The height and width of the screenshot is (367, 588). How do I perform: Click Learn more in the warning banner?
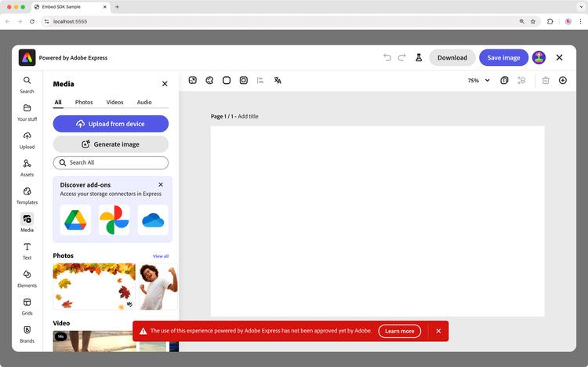(400, 331)
